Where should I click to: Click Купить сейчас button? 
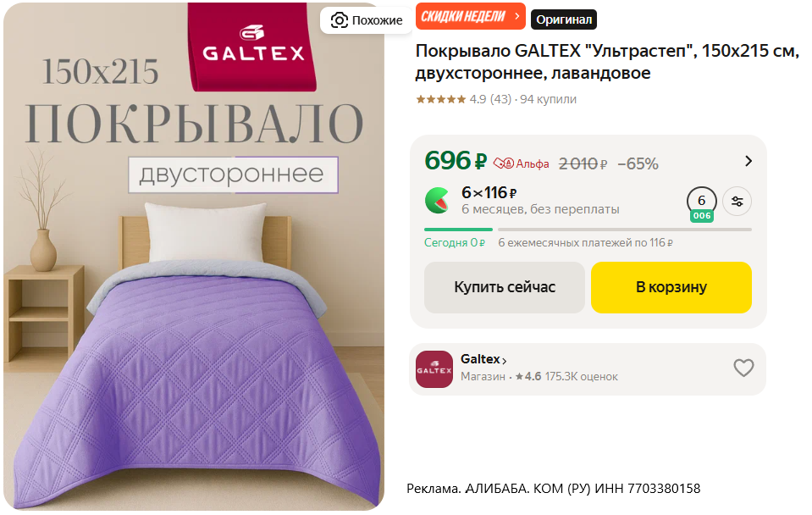tap(505, 287)
